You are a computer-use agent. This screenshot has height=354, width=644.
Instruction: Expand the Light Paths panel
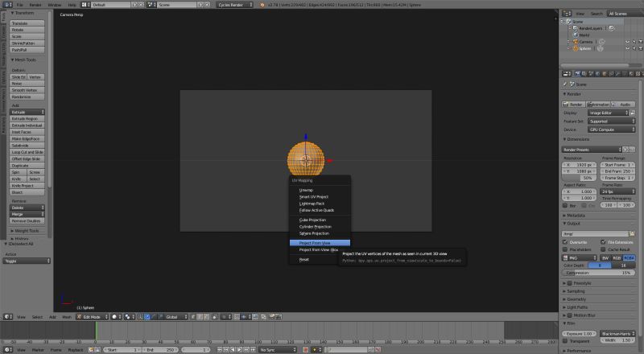click(577, 307)
